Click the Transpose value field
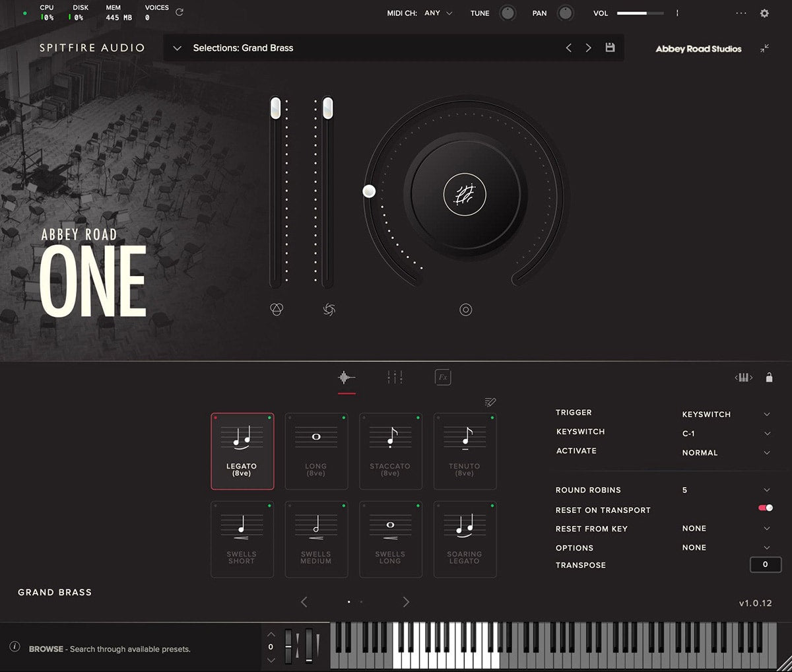 tap(766, 564)
